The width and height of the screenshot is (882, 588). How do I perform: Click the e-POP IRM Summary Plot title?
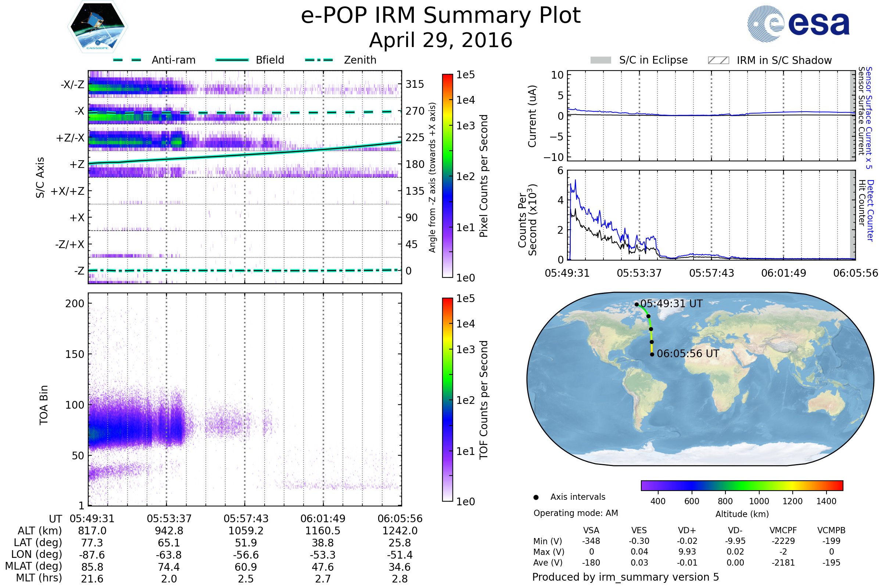tap(441, 16)
